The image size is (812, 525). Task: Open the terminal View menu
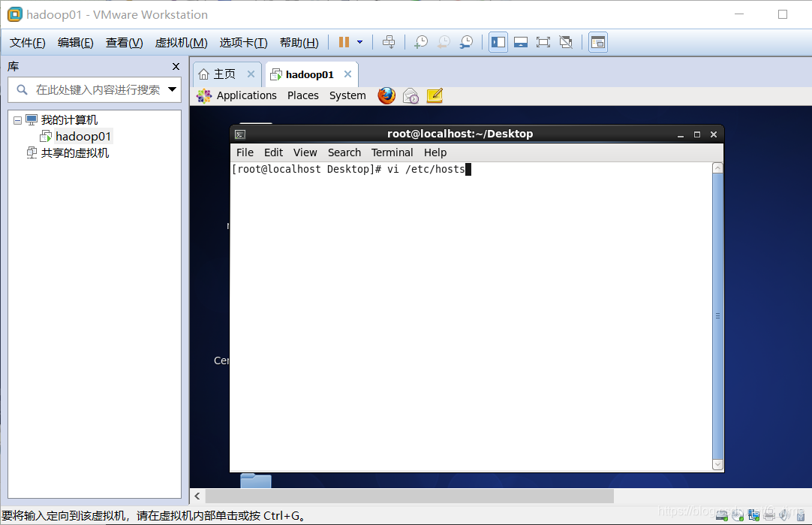click(305, 152)
